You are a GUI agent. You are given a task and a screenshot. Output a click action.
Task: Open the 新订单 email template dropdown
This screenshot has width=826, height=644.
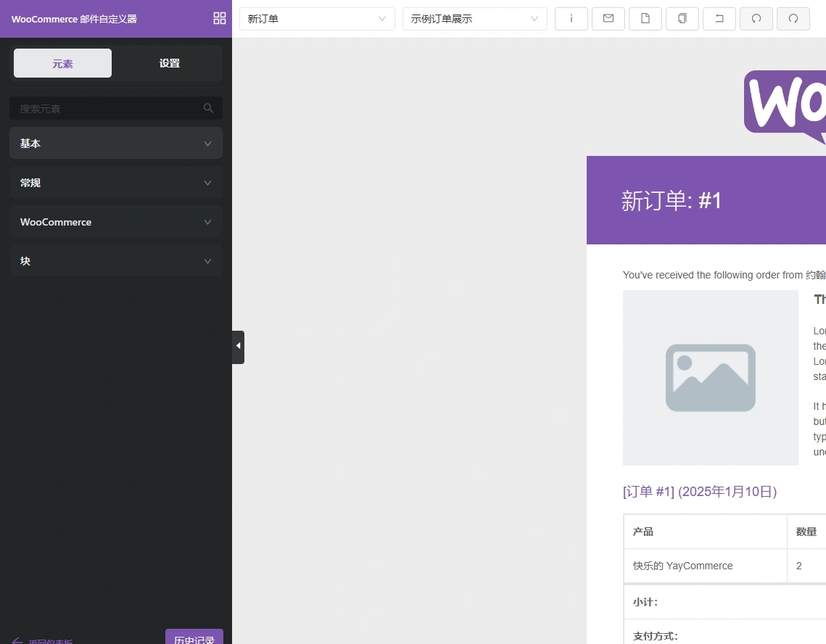coord(317,19)
